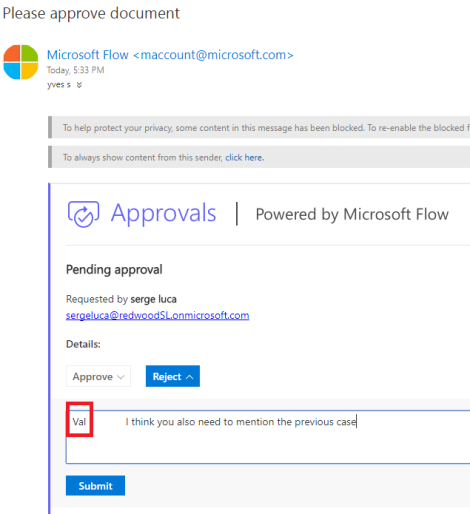Click the 'Please approve document' subject line

(x=91, y=14)
